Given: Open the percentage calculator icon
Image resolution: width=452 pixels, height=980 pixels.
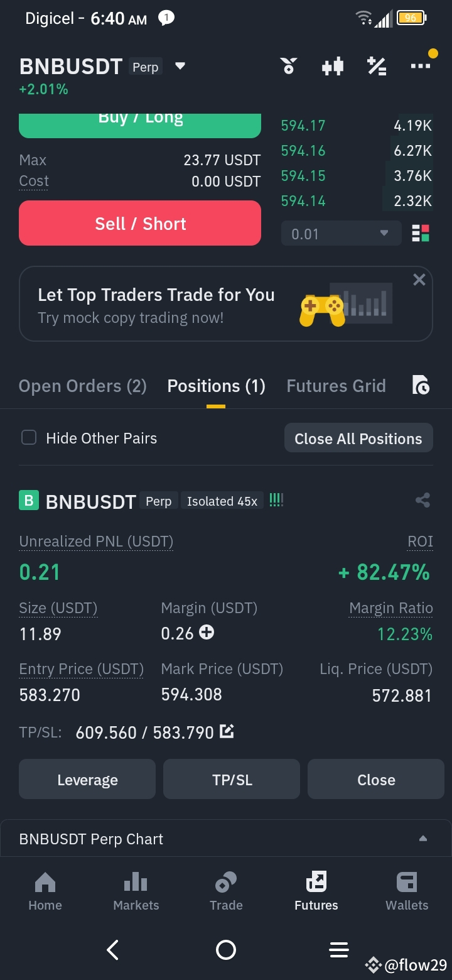Looking at the screenshot, I should pos(377,66).
